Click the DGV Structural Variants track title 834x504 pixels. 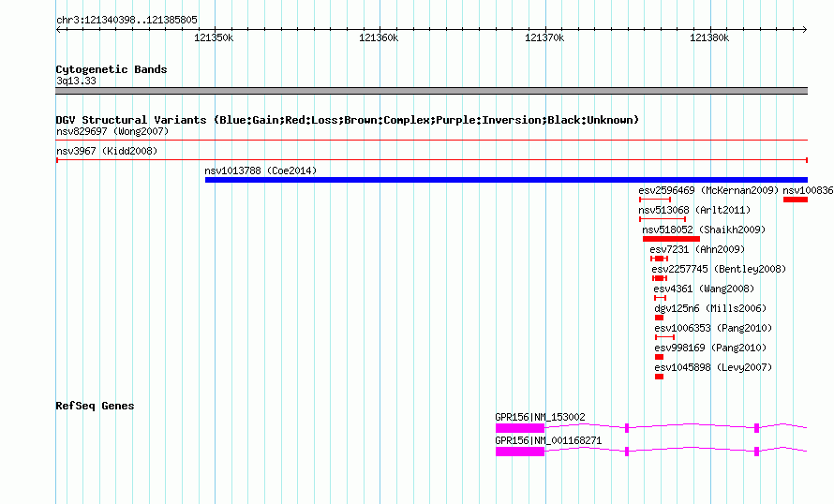(348, 120)
